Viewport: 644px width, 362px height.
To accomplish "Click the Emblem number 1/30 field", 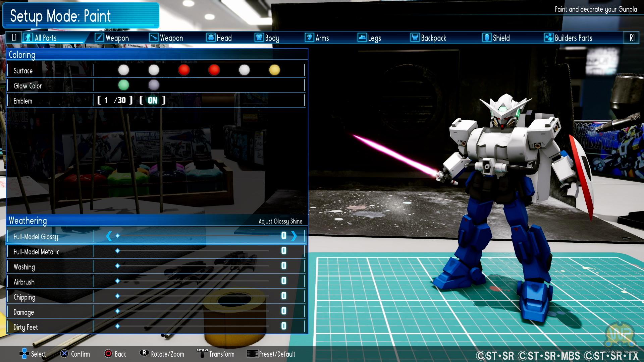I will pyautogui.click(x=115, y=100).
